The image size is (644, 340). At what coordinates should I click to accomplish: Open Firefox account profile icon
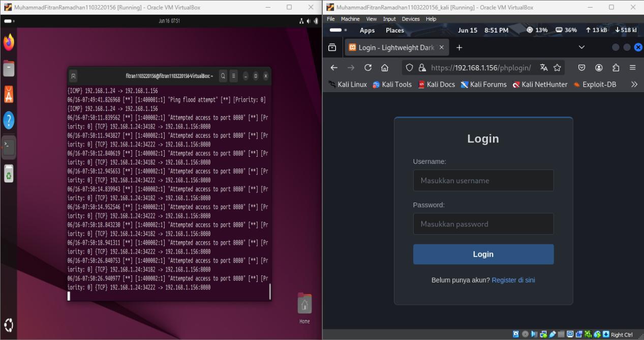pos(599,68)
